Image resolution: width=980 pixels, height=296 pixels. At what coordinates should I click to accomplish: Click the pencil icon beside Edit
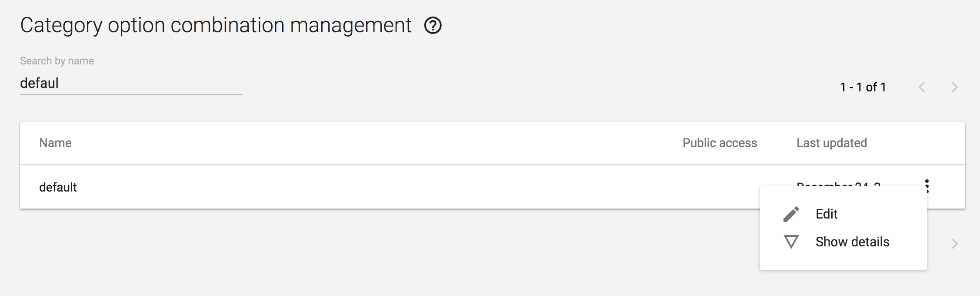(x=791, y=214)
